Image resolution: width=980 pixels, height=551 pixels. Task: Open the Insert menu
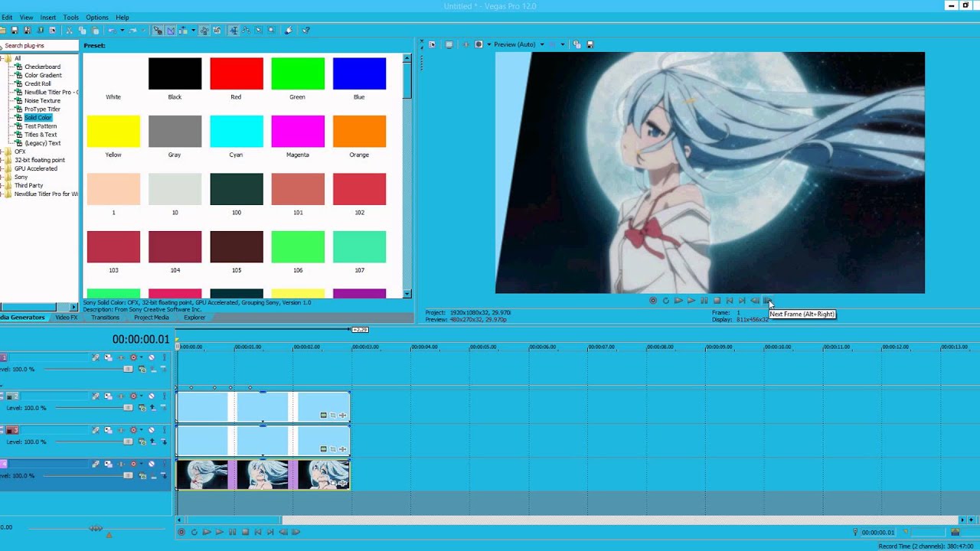47,17
